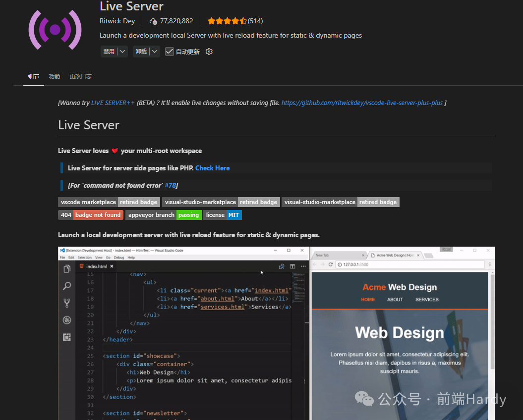
Task: Open the Selection menu in demo VS Code
Action: pos(85,258)
